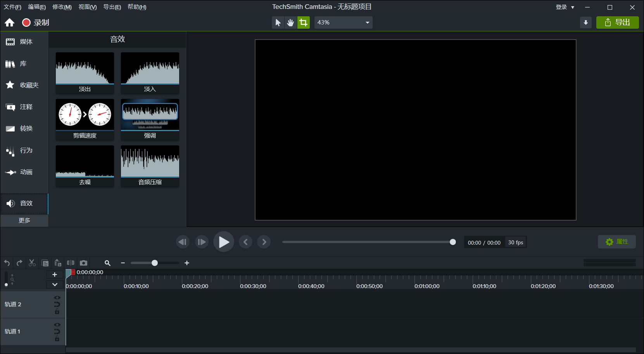
Task: Open the 属性 properties panel
Action: (616, 242)
